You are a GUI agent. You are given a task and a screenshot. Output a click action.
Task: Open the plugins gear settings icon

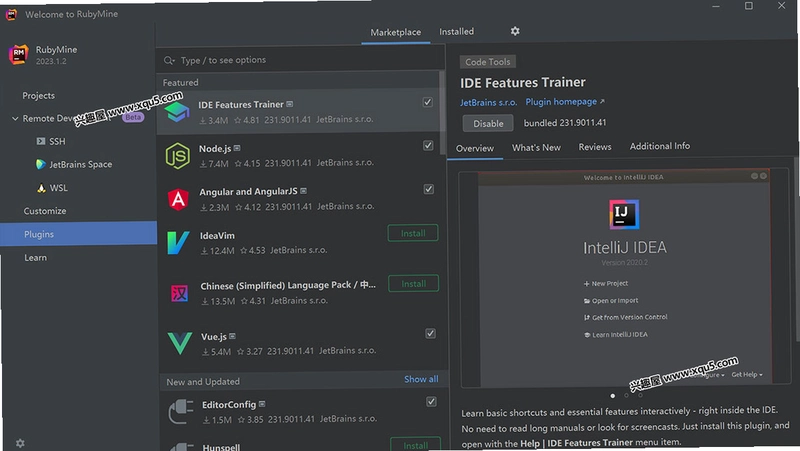(x=515, y=31)
